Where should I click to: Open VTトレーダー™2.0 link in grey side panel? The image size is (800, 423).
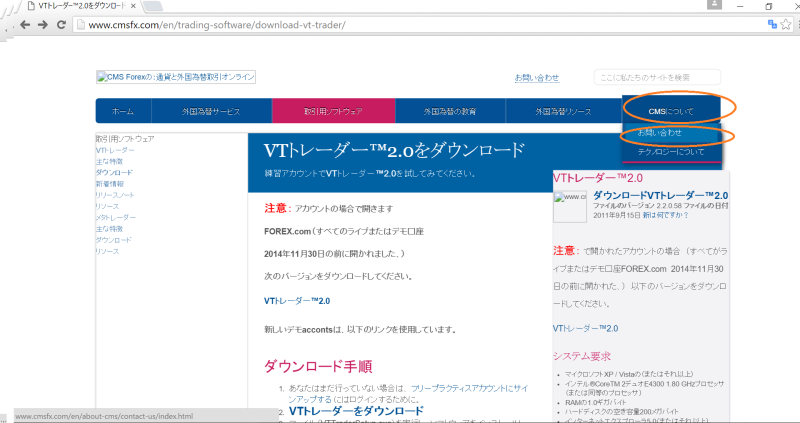tap(585, 328)
